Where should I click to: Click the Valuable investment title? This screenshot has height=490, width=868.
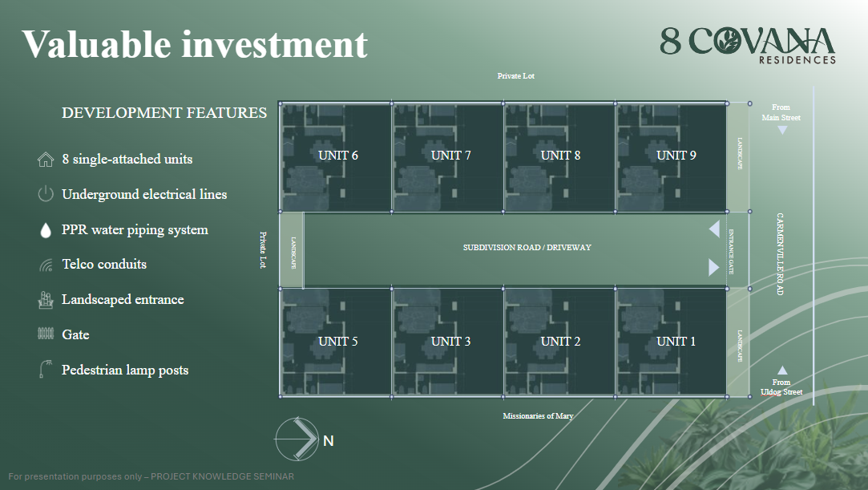coord(195,43)
